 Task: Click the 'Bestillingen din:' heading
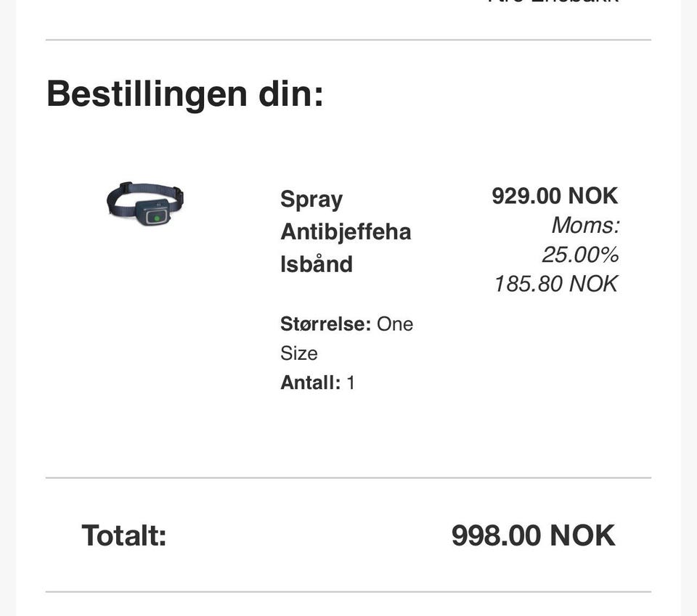click(x=185, y=94)
